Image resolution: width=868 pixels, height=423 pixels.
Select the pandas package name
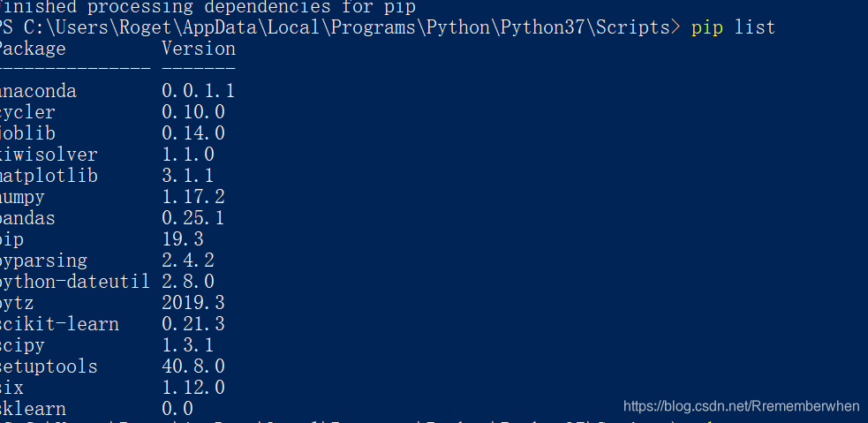pos(27,218)
